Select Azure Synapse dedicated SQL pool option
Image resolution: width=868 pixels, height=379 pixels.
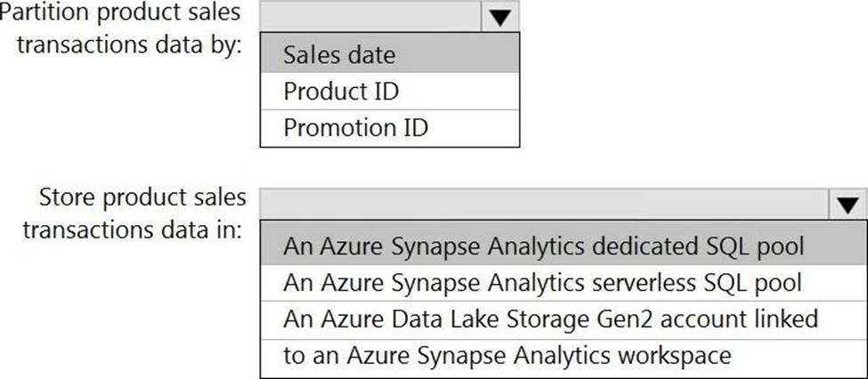click(x=543, y=246)
